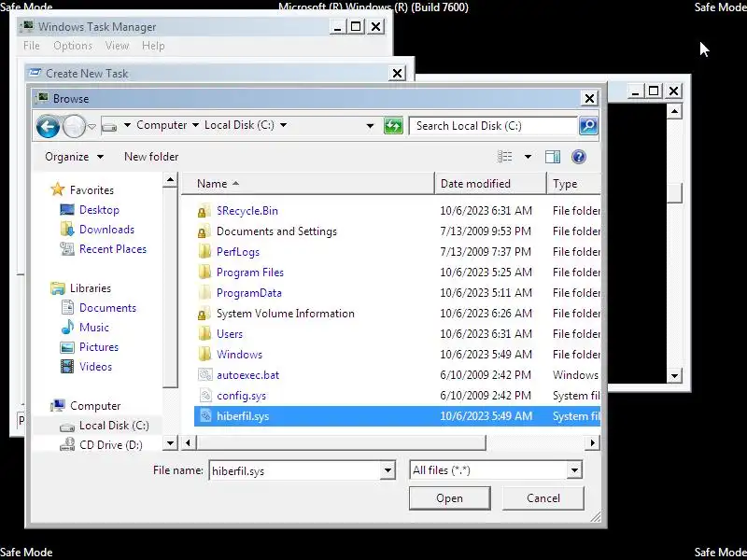Image resolution: width=747 pixels, height=560 pixels.
Task: Expand the arrow before Computer breadcrumb
Action: coord(127,125)
